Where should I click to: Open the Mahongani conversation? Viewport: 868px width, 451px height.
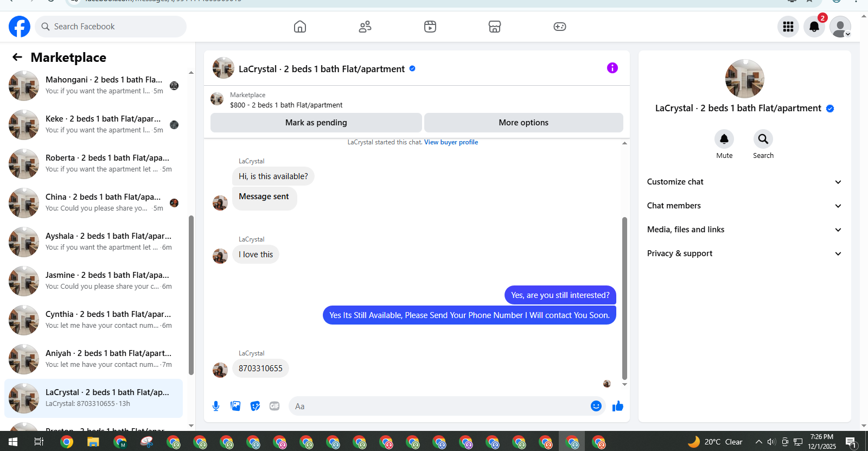(x=93, y=86)
